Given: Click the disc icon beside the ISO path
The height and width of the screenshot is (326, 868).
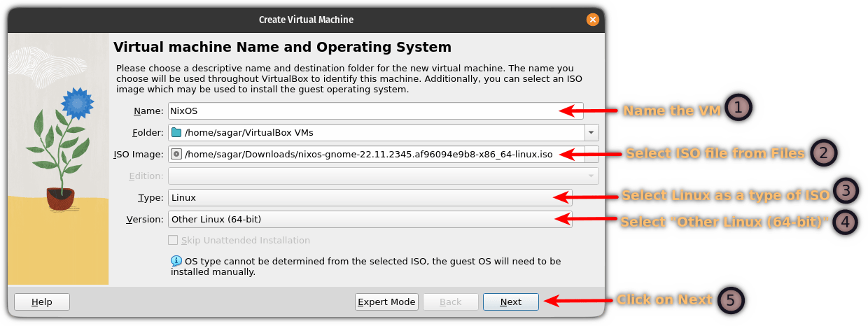Looking at the screenshot, I should point(176,154).
